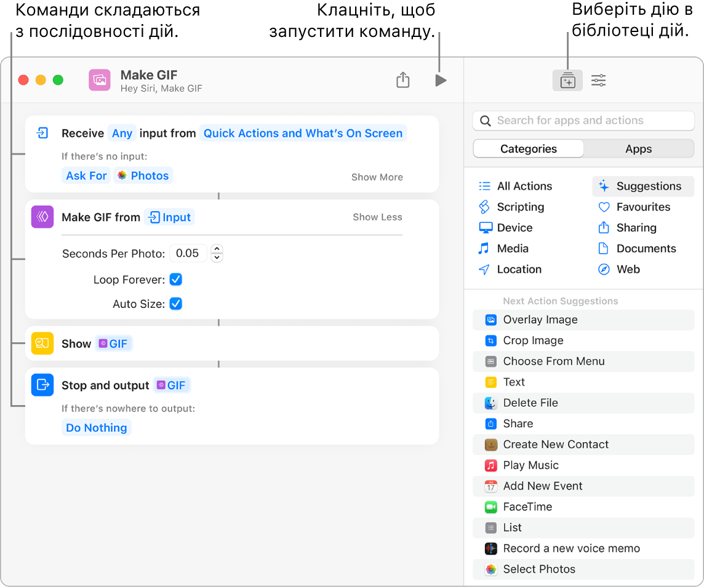Toggle the Loop Forever checkbox
704x588 pixels.
point(176,280)
